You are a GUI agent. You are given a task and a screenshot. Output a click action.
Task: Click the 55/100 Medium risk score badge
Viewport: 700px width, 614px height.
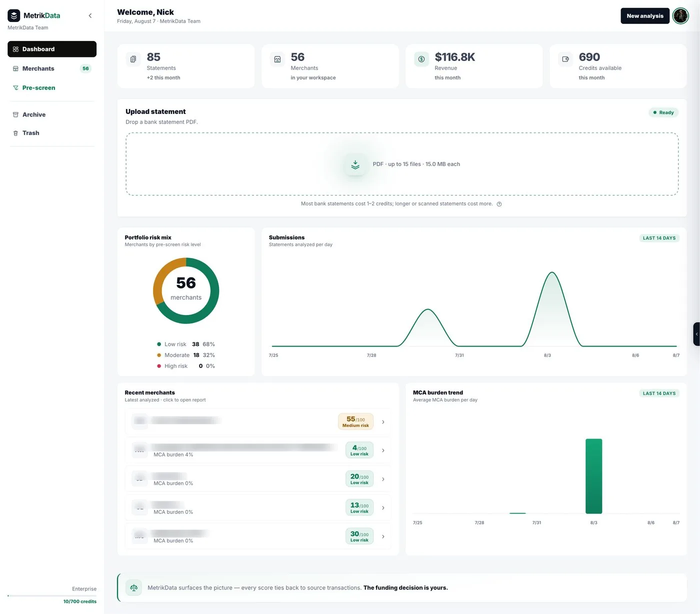click(x=355, y=422)
